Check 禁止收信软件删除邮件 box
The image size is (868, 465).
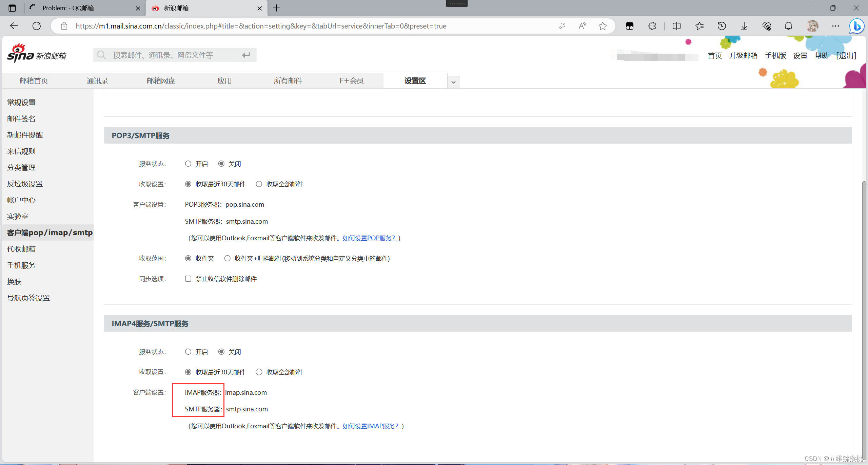pyautogui.click(x=188, y=279)
